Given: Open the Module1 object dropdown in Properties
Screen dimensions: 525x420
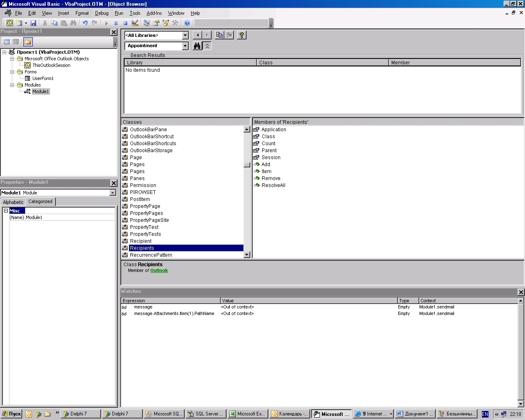Looking at the screenshot, I should point(112,193).
